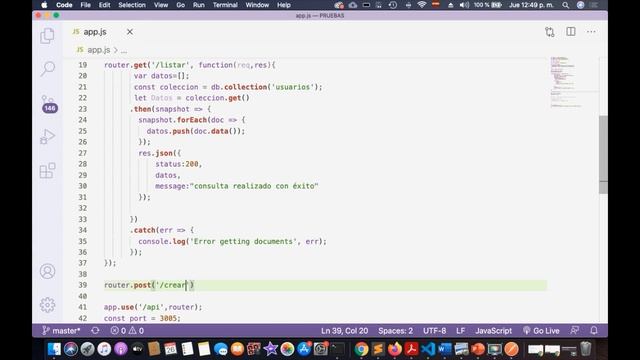The image size is (640, 360).
Task: Open the File menu
Action: [x=85, y=5]
